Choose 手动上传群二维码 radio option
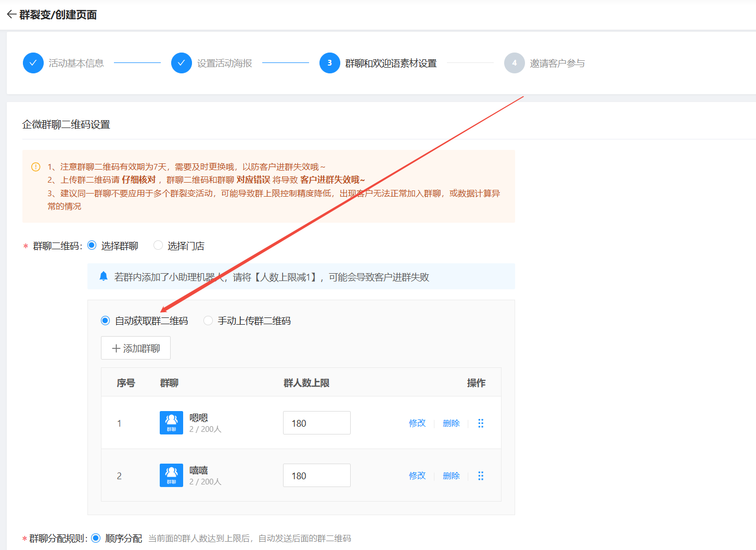This screenshot has width=756, height=550. point(208,321)
